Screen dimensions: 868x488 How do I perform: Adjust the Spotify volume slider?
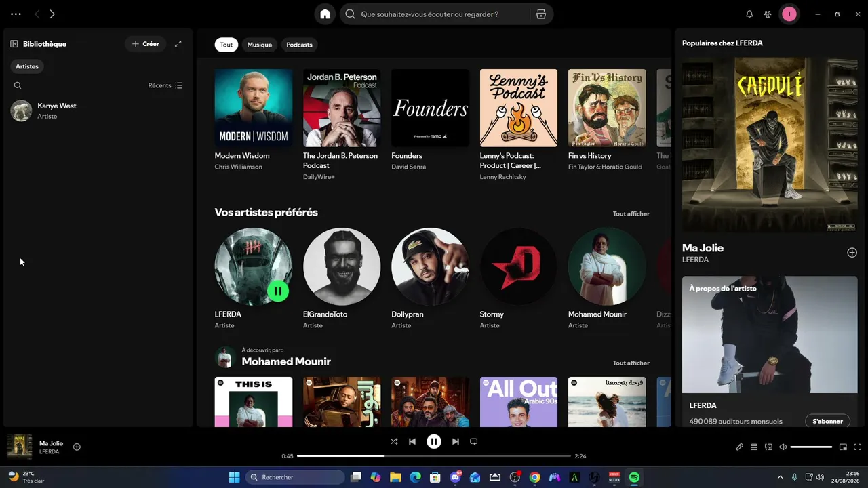tap(811, 447)
